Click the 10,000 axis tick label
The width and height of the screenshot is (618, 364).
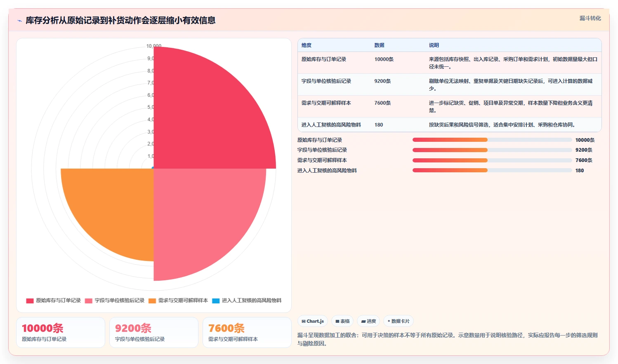[154, 46]
